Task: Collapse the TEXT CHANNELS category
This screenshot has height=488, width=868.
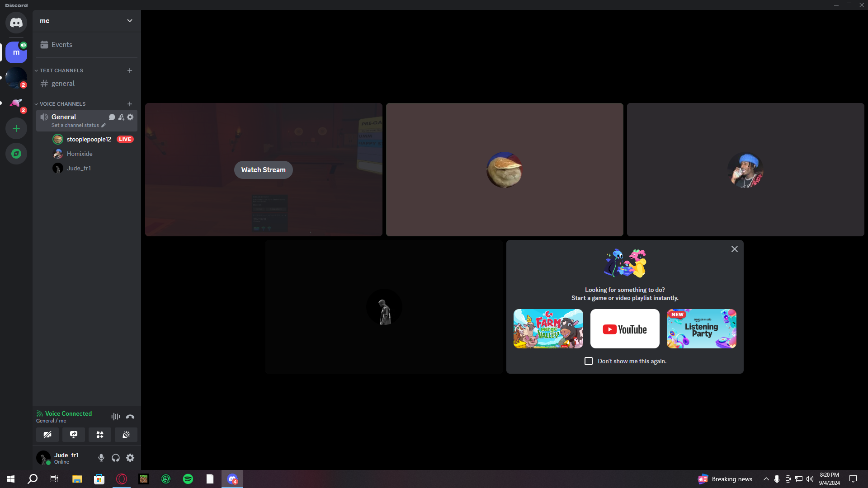Action: point(61,70)
